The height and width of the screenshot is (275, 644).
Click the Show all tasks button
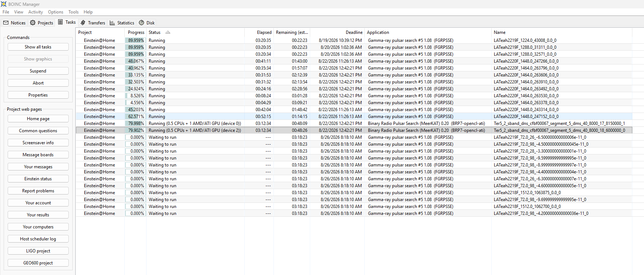(38, 47)
